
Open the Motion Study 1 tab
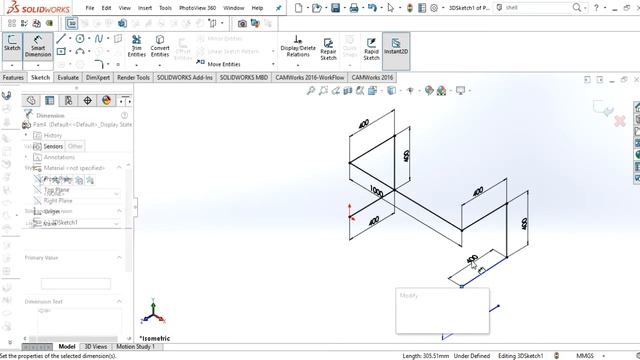point(136,347)
